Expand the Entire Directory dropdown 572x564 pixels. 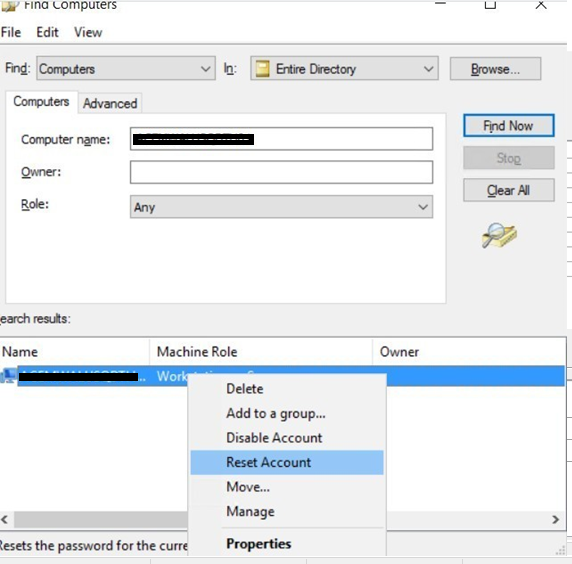tap(344, 68)
